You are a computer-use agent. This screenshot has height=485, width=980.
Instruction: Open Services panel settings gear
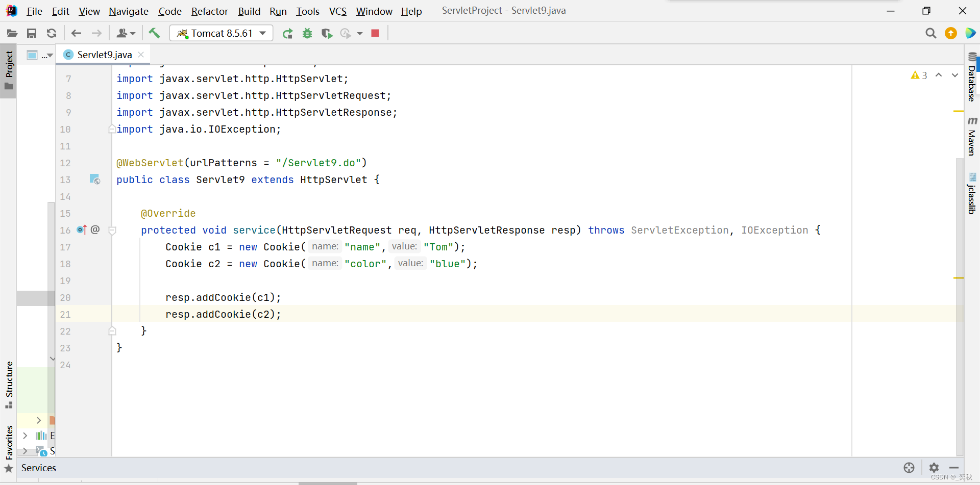click(934, 468)
